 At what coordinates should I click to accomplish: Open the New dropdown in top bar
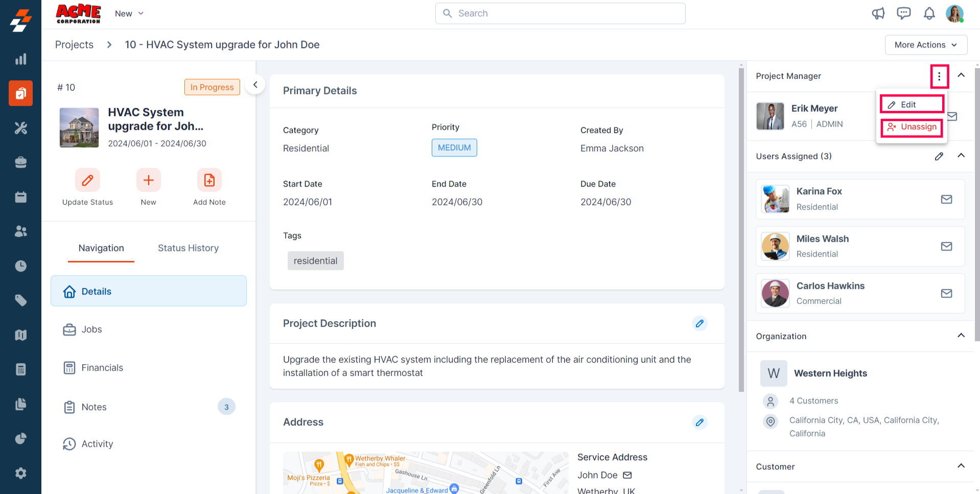point(129,13)
